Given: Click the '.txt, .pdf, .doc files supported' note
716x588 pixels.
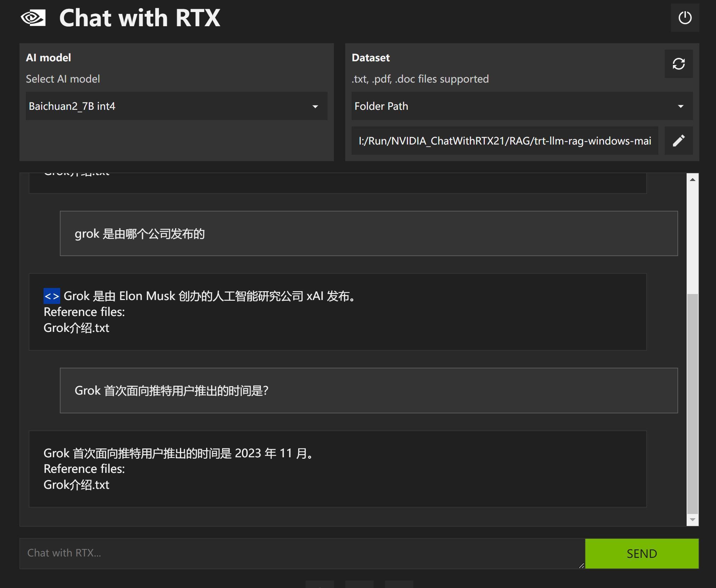Looking at the screenshot, I should pyautogui.click(x=420, y=79).
